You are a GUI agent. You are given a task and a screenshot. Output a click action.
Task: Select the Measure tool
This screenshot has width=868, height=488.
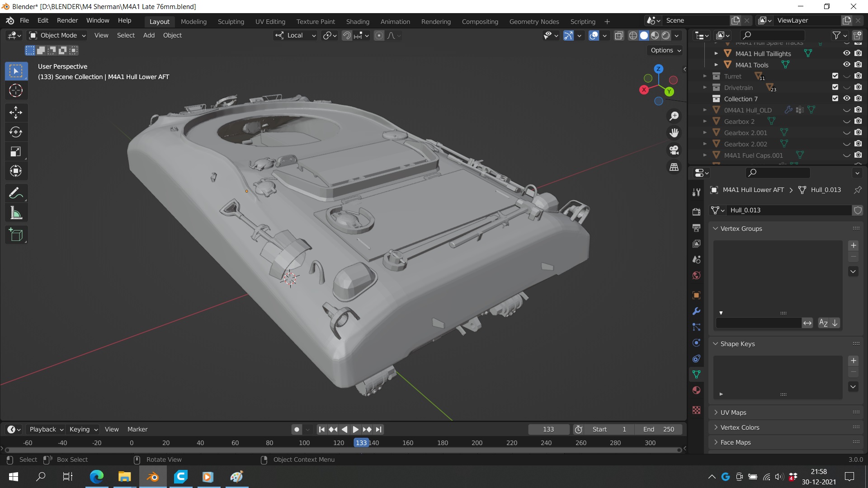tap(16, 213)
